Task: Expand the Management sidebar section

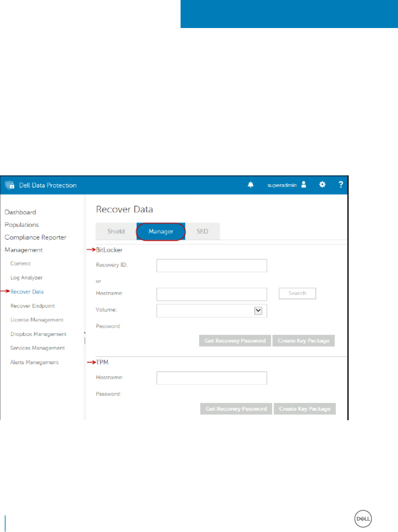Action: click(x=24, y=250)
